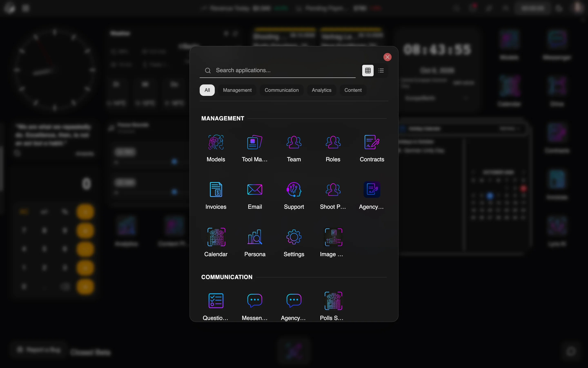
Task: Click the search magnifier icon
Action: coord(208,71)
